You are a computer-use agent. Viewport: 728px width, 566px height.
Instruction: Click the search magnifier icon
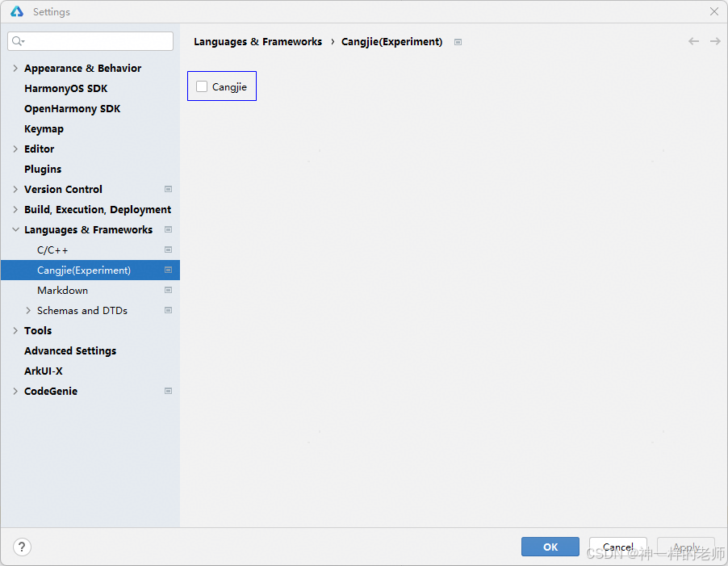coord(18,41)
